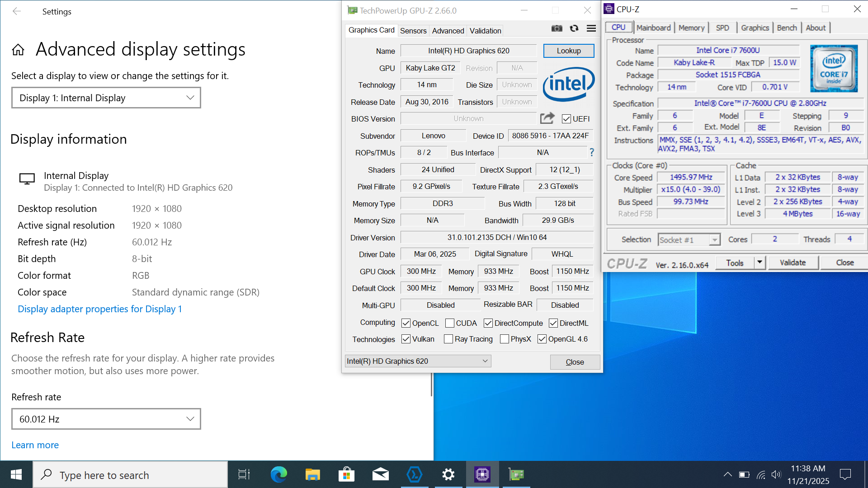Open Display adapter properties for Display 1
Screen dimensions: 868x488
point(99,309)
